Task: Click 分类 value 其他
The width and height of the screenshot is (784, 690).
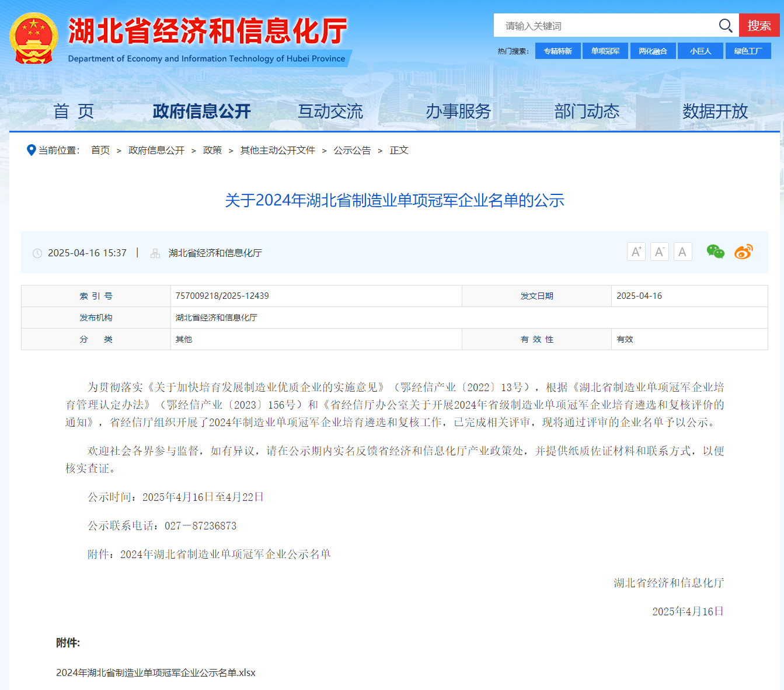Action: click(x=184, y=339)
